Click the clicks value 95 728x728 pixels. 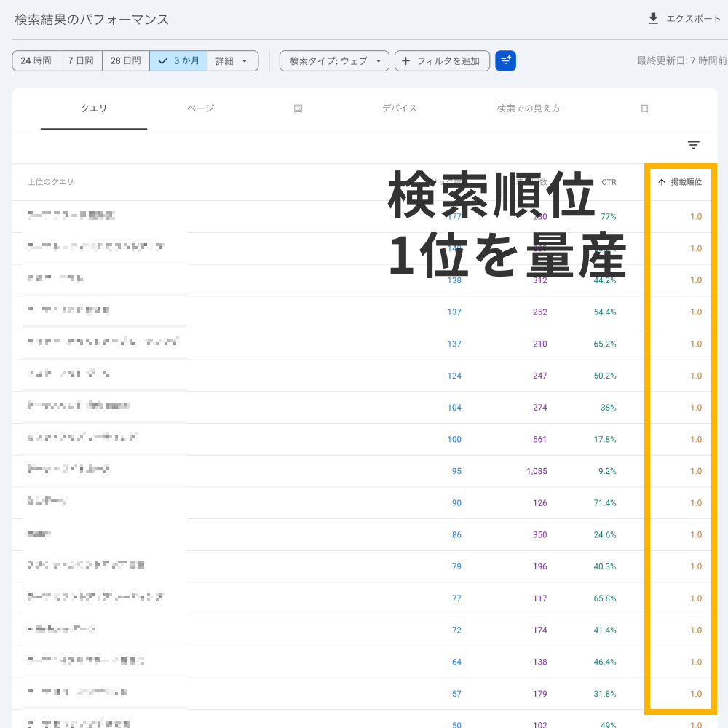pos(456,471)
